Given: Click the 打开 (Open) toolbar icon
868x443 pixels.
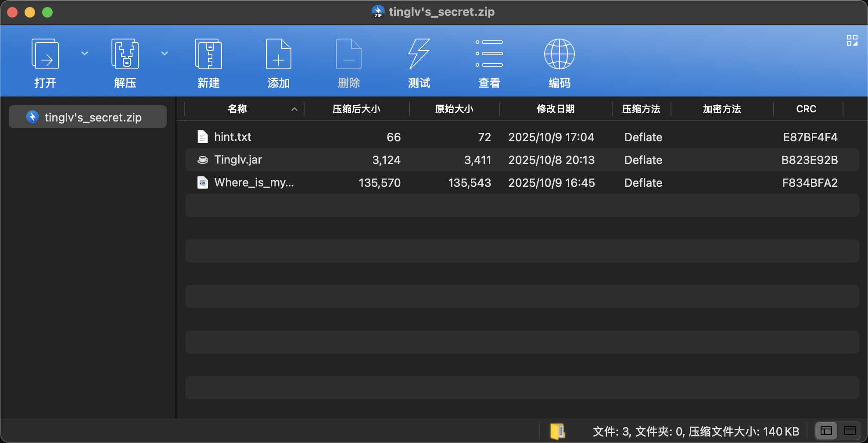Looking at the screenshot, I should [x=45, y=54].
